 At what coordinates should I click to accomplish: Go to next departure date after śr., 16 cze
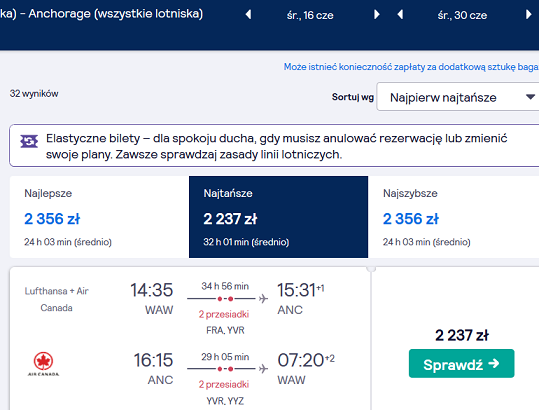tap(377, 15)
